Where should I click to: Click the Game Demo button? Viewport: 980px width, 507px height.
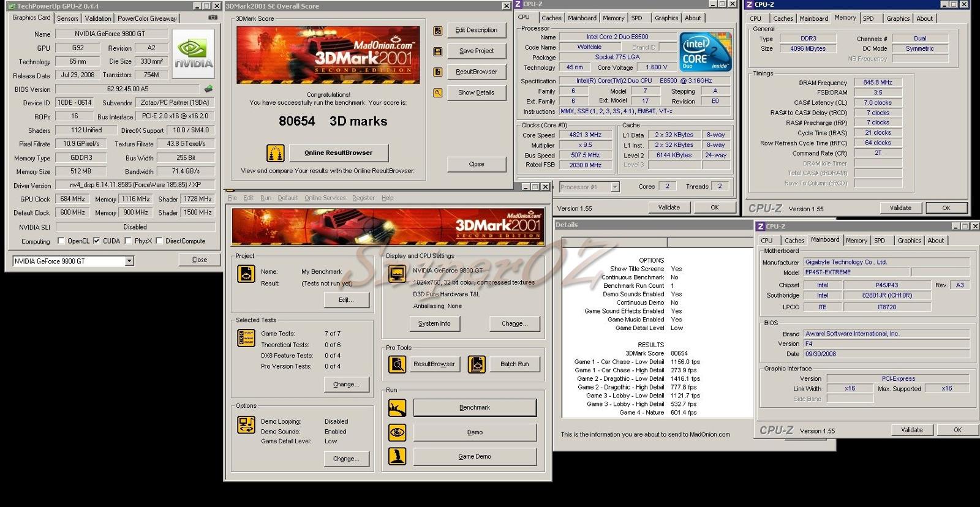[475, 456]
